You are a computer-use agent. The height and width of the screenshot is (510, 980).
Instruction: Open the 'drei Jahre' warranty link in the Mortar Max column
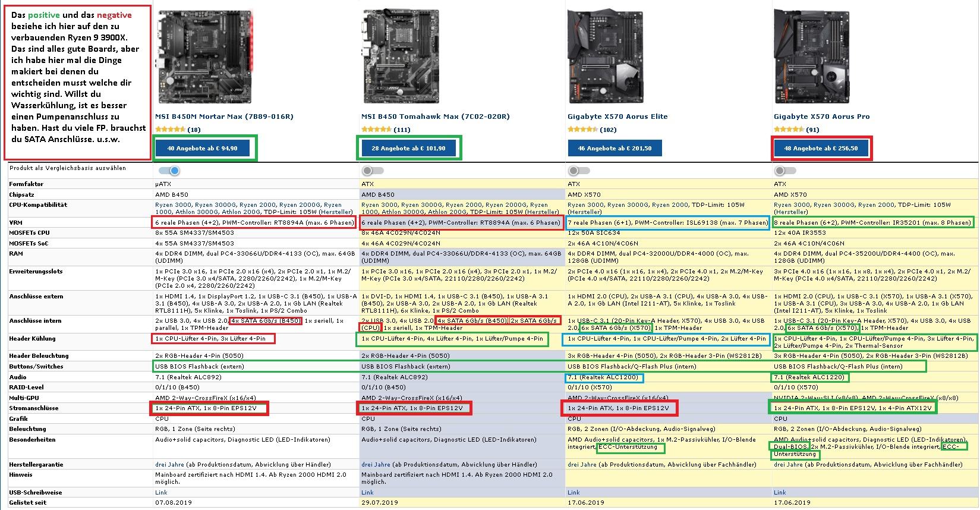[169, 465]
